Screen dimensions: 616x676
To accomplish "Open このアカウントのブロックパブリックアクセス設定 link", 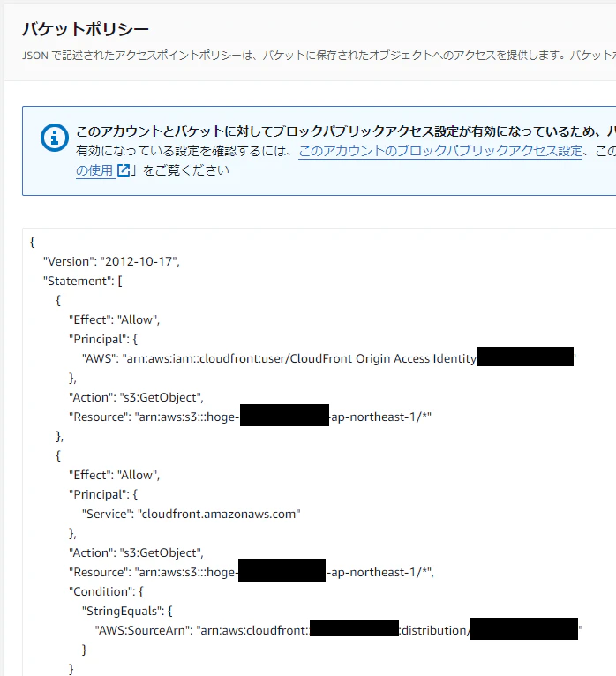I will click(x=440, y=151).
